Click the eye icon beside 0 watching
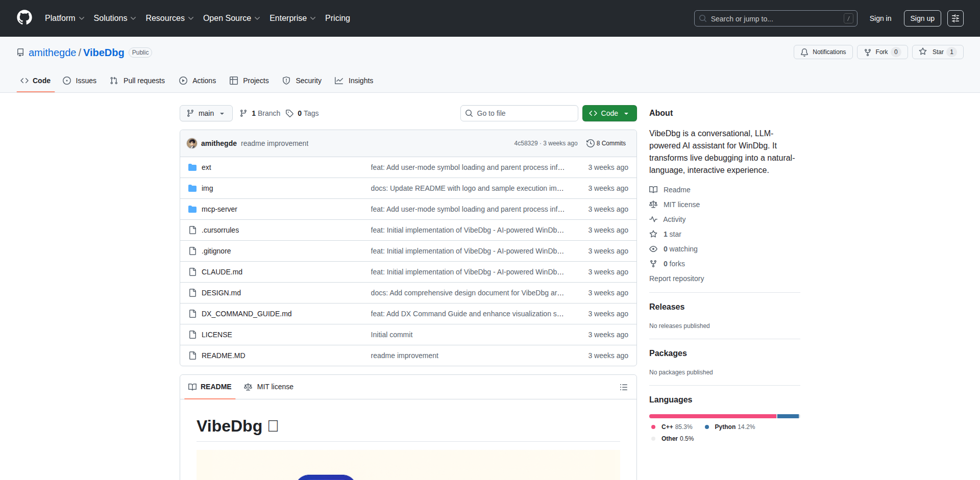 tap(653, 249)
